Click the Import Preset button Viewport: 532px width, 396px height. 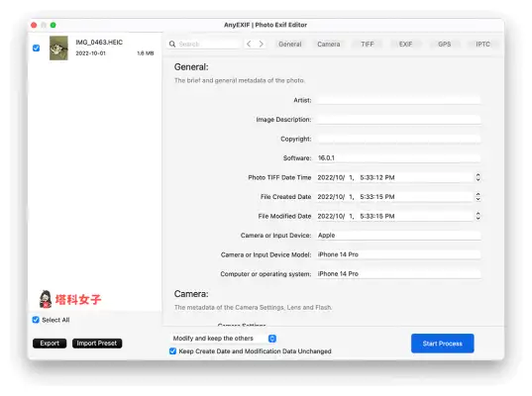pos(97,344)
